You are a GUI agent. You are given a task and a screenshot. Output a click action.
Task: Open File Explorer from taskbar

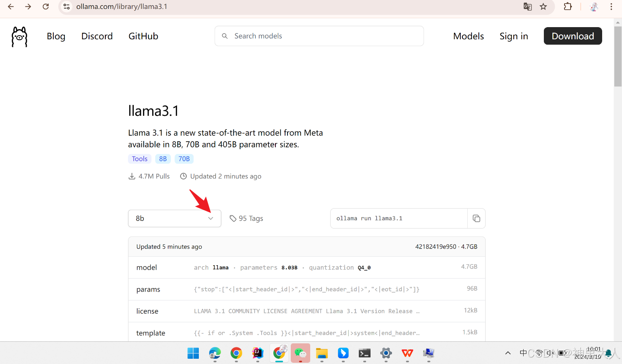(322, 353)
